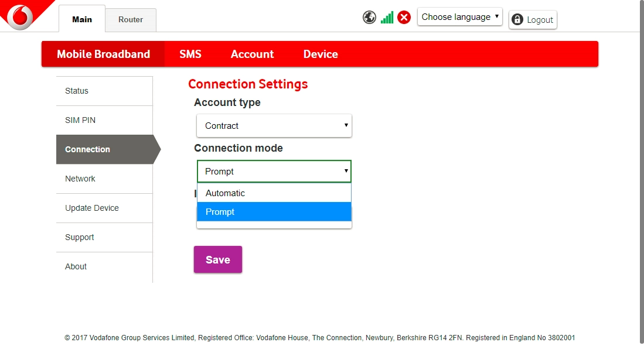644x356 pixels.
Task: Open the Choose language dropdown
Action: pyautogui.click(x=459, y=17)
